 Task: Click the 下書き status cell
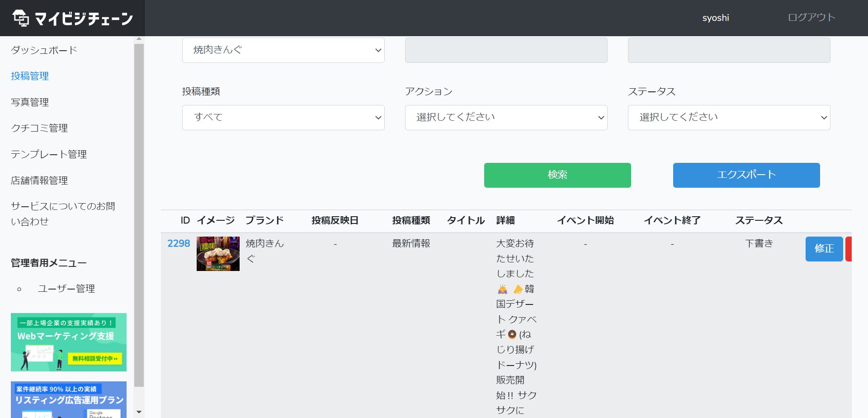pos(759,243)
